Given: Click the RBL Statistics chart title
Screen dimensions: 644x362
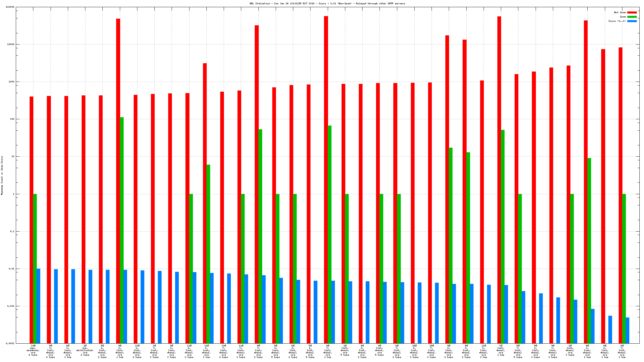Looking at the screenshot, I should click(x=327, y=3).
